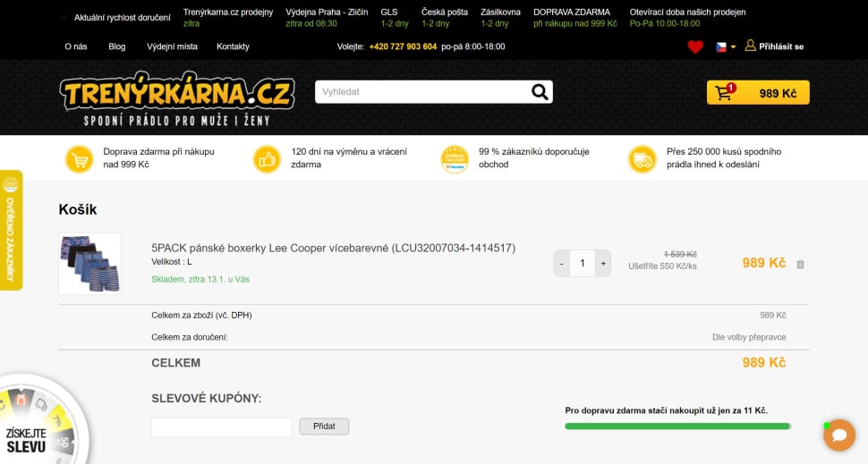
Task: Open the Czech flag language selector
Action: tap(726, 47)
